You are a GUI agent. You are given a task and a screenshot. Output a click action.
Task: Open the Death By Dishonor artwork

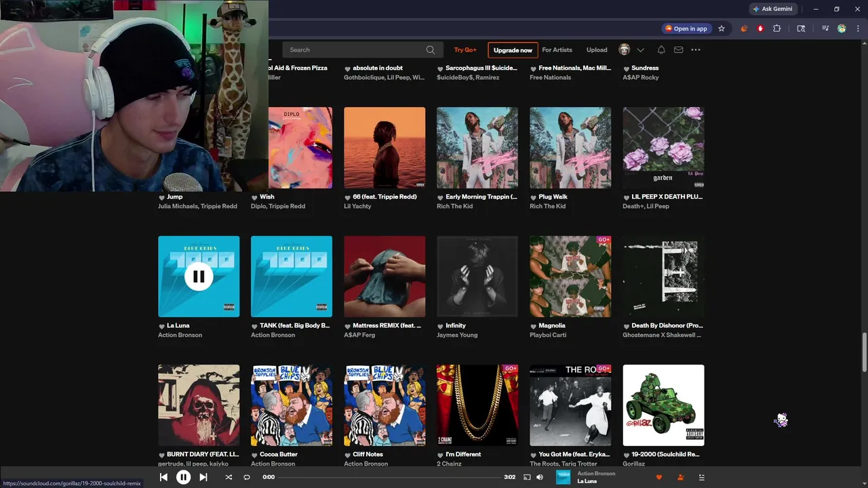pyautogui.click(x=663, y=277)
